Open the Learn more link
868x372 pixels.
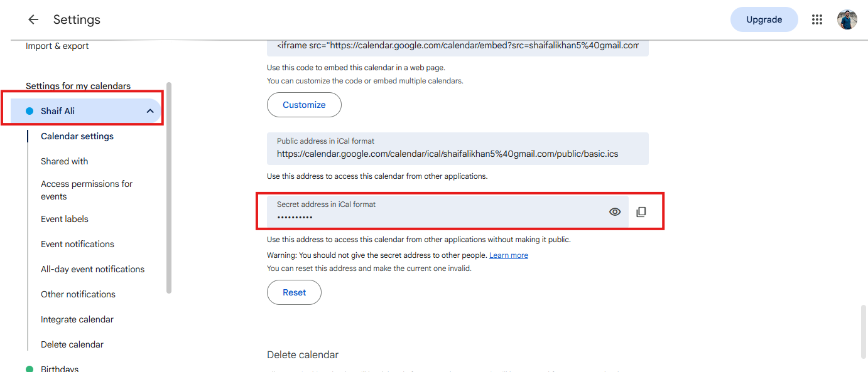pyautogui.click(x=509, y=255)
